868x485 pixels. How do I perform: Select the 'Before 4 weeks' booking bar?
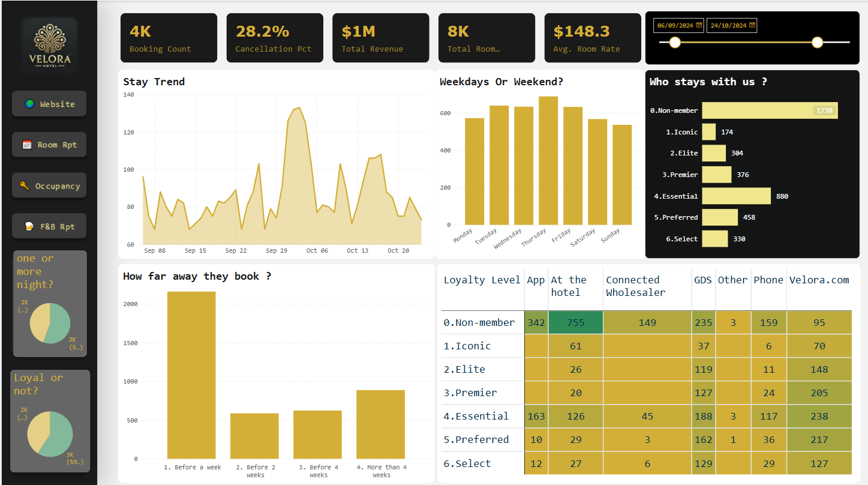[317, 435]
